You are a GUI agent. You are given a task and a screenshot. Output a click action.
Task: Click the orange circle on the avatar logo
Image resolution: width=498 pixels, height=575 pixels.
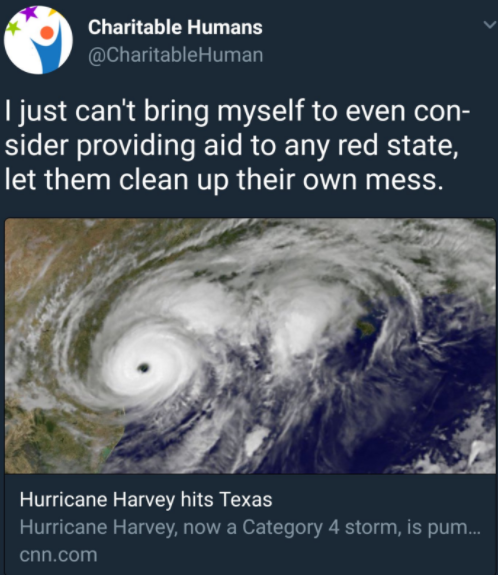tap(47, 33)
